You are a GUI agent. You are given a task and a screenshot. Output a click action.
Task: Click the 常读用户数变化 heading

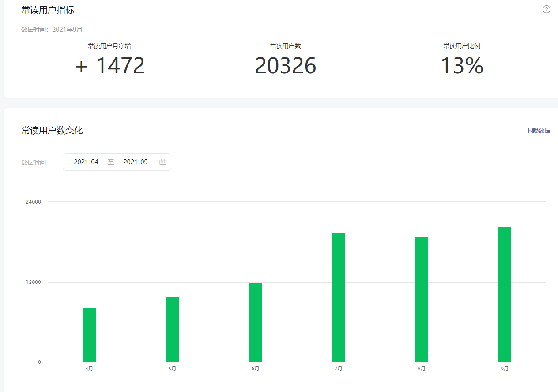point(52,130)
